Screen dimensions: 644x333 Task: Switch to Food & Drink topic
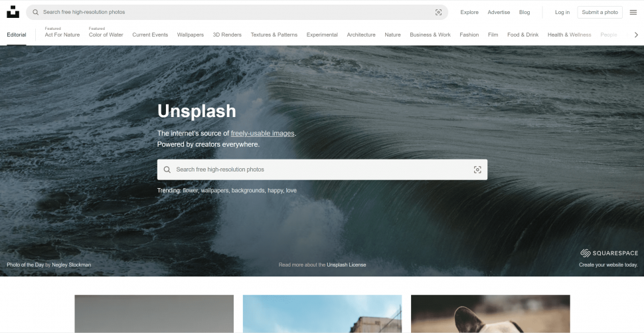(523, 35)
